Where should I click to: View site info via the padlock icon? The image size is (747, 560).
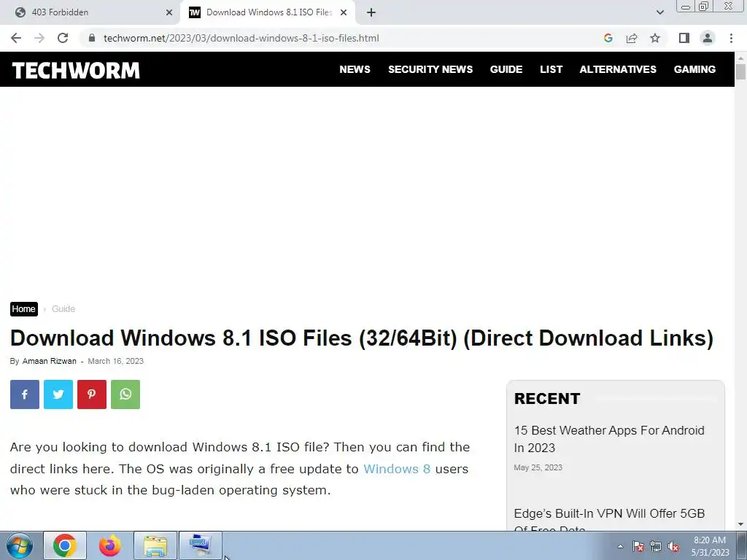coord(92,38)
